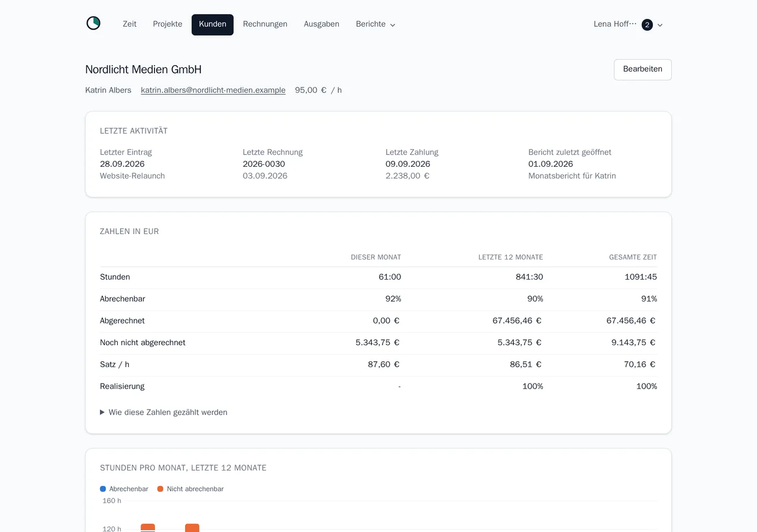Click the 'Gesamte Zeit' column header
757x532 pixels.
[x=633, y=257]
